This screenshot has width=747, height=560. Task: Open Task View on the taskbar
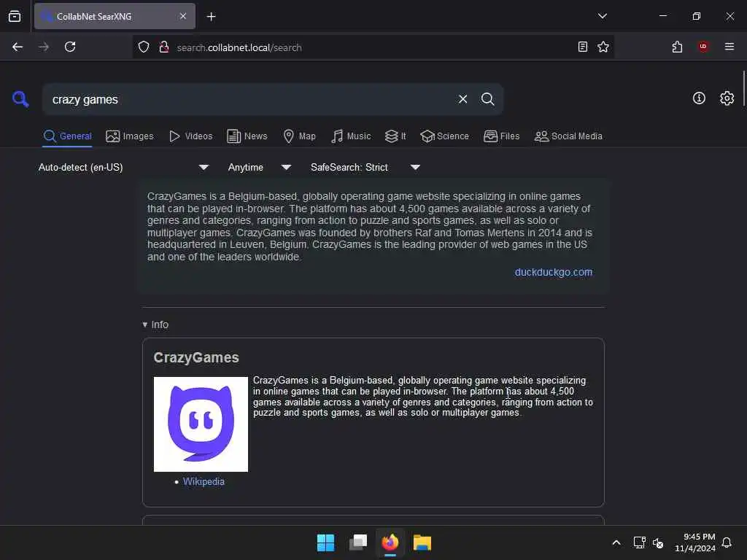pos(358,542)
